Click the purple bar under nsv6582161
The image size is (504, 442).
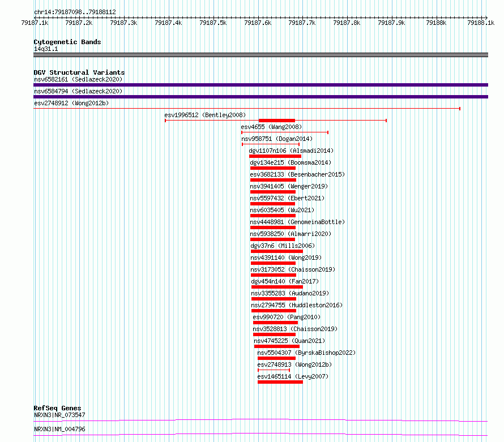(260, 85)
